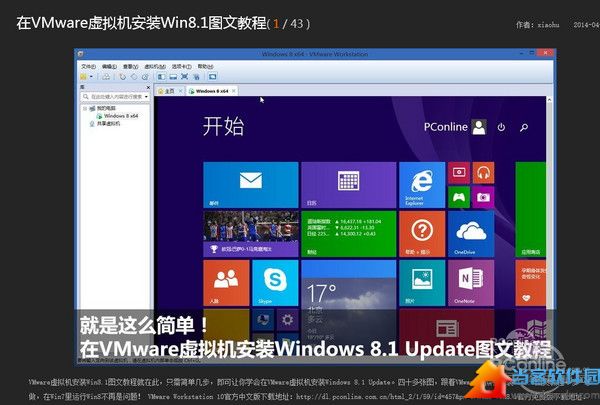The image size is (600, 405).
Task: Select Windows 8 x64 in the library tree
Action: coord(117,116)
